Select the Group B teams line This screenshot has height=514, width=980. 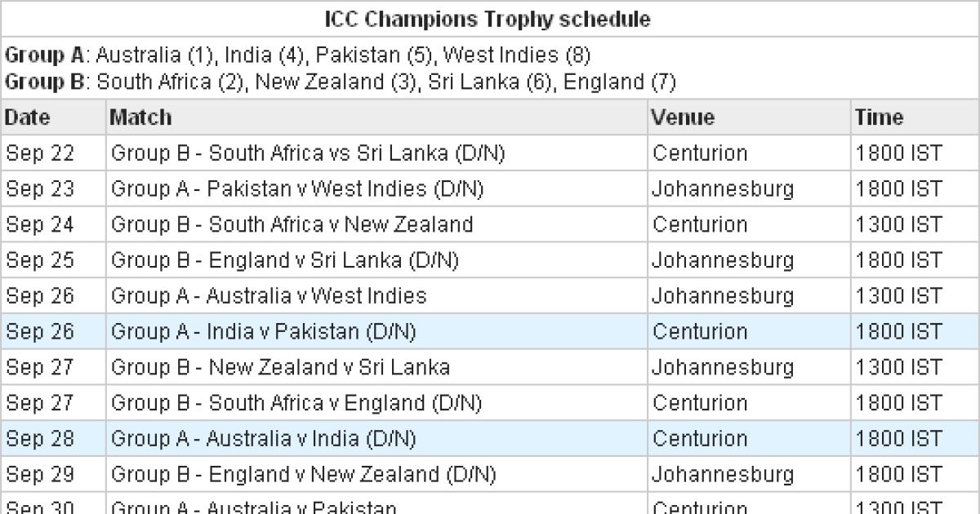[340, 82]
